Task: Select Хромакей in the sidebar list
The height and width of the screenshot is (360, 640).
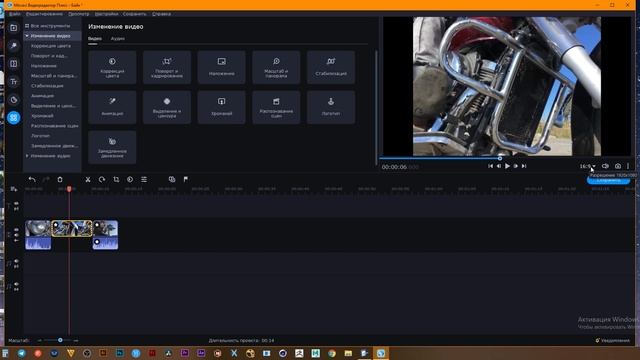Action: pyautogui.click(x=42, y=116)
